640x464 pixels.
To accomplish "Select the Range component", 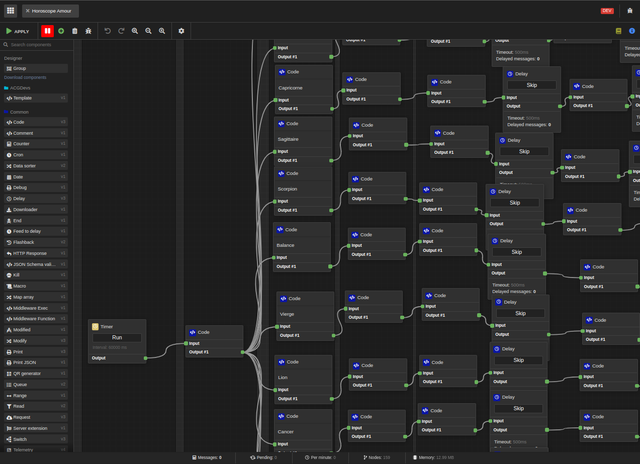I will (36, 396).
